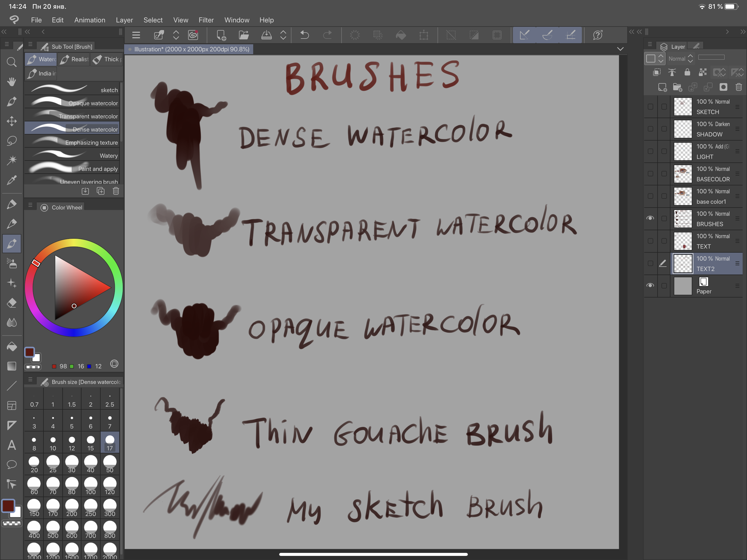Open the Sub Tool panel menu
The width and height of the screenshot is (747, 560).
30,45
